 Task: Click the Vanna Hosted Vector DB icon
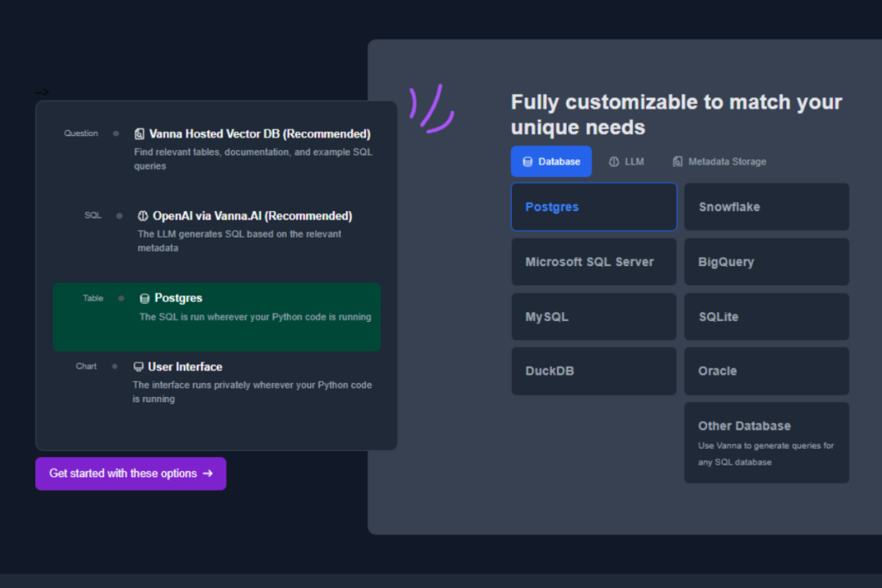pyautogui.click(x=140, y=133)
